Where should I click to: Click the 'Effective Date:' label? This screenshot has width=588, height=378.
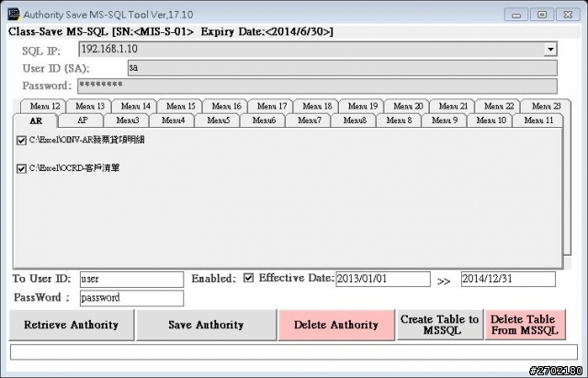tap(296, 278)
